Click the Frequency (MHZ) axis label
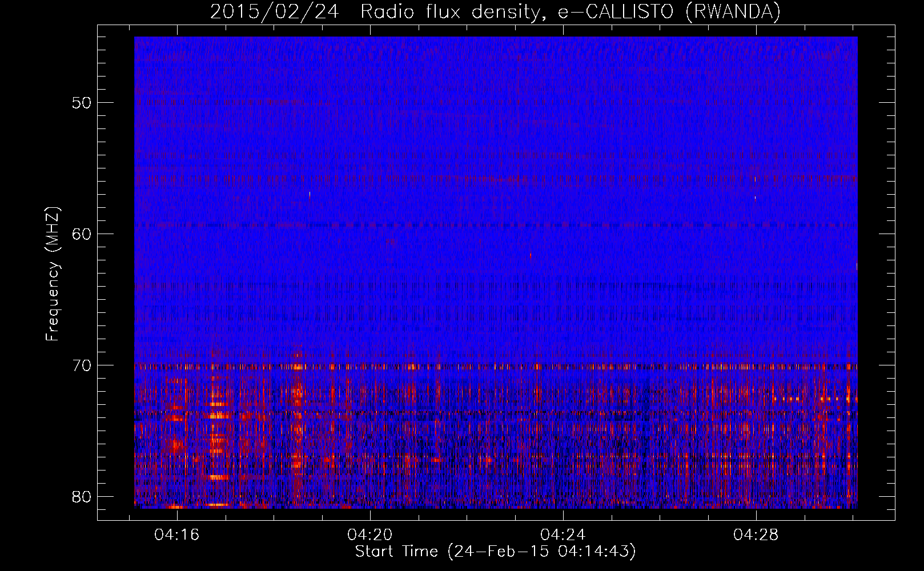924x571 pixels. pyautogui.click(x=52, y=274)
